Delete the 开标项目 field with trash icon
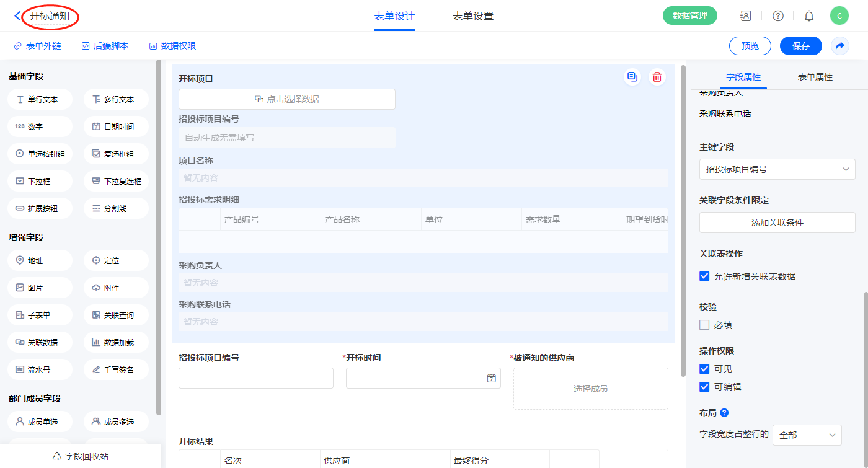 pos(657,77)
